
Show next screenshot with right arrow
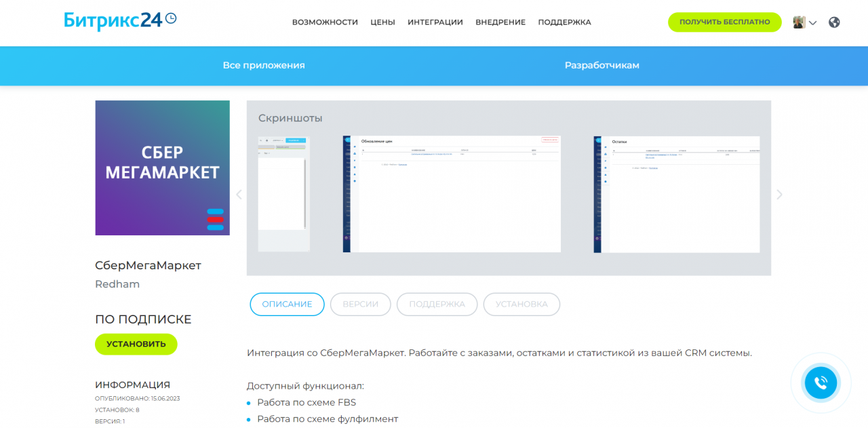(x=779, y=195)
